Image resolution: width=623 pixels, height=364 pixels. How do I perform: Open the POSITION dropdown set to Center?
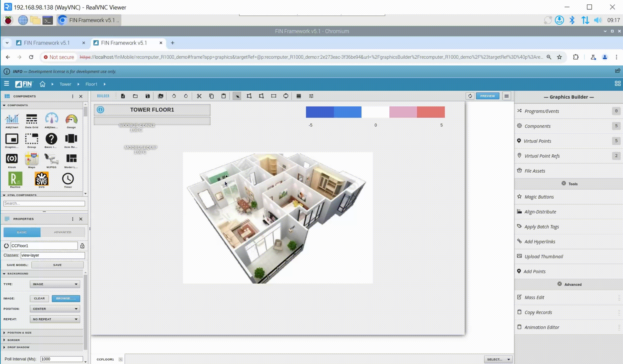[x=55, y=309]
